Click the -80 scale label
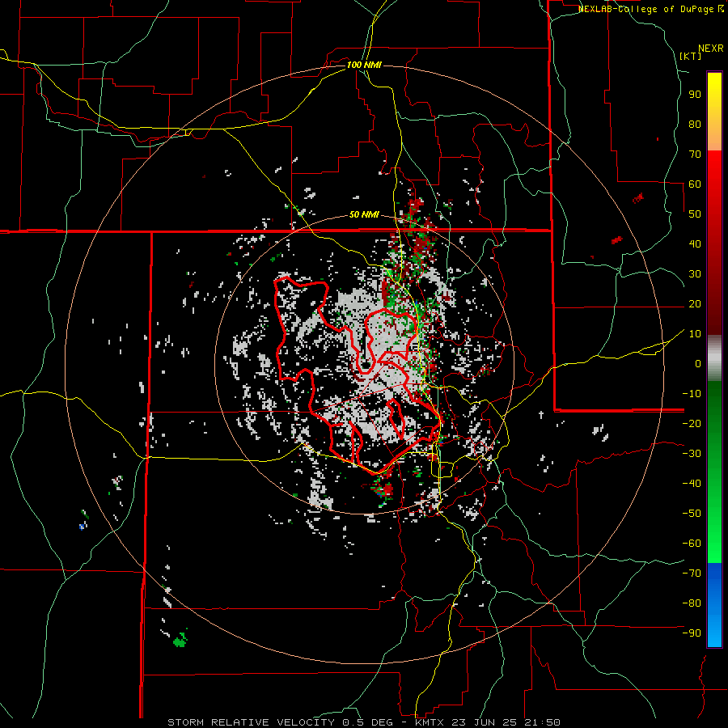The image size is (728, 728). [x=692, y=603]
